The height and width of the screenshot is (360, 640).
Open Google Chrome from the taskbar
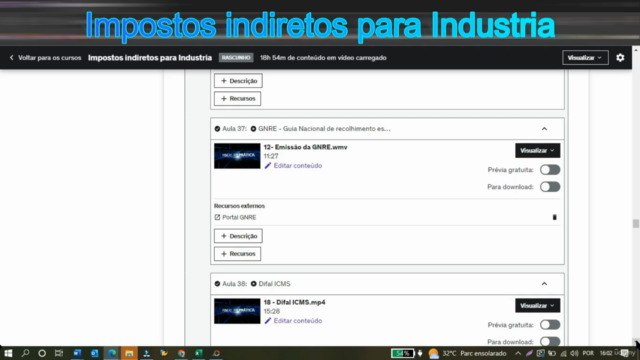pyautogui.click(x=181, y=353)
